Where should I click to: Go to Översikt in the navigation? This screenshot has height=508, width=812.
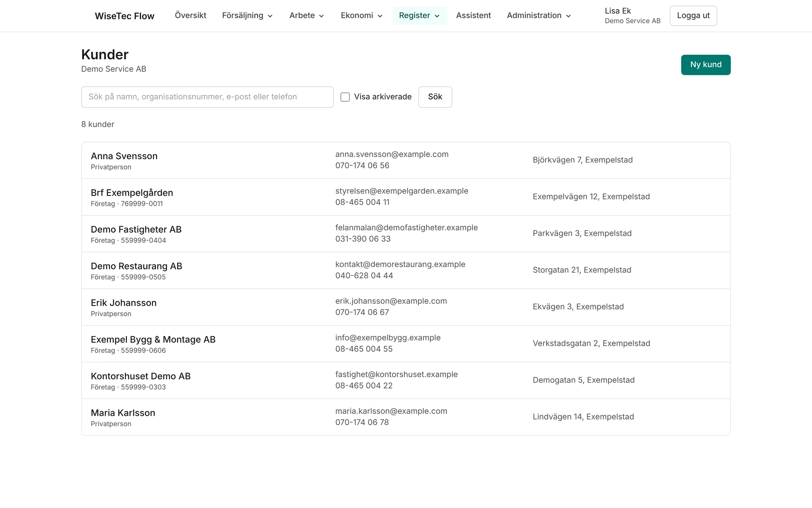click(190, 16)
